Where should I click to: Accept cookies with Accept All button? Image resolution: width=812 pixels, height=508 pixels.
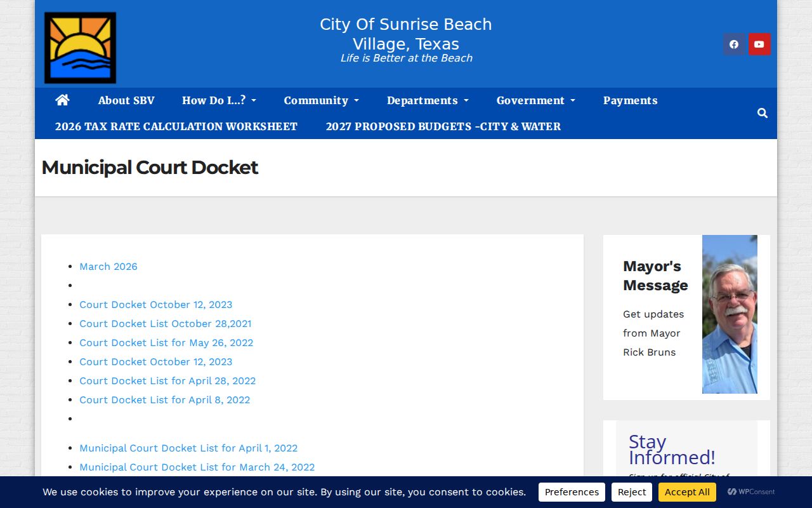[x=687, y=492]
